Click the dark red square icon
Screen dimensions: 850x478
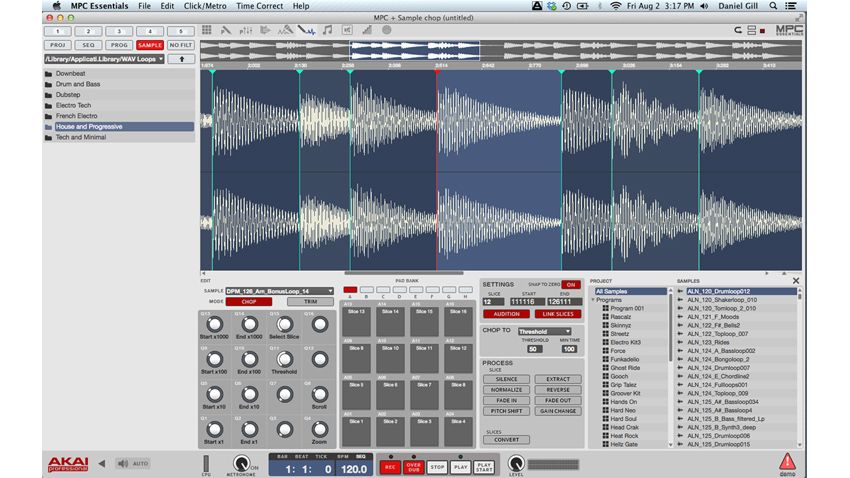[x=762, y=31]
